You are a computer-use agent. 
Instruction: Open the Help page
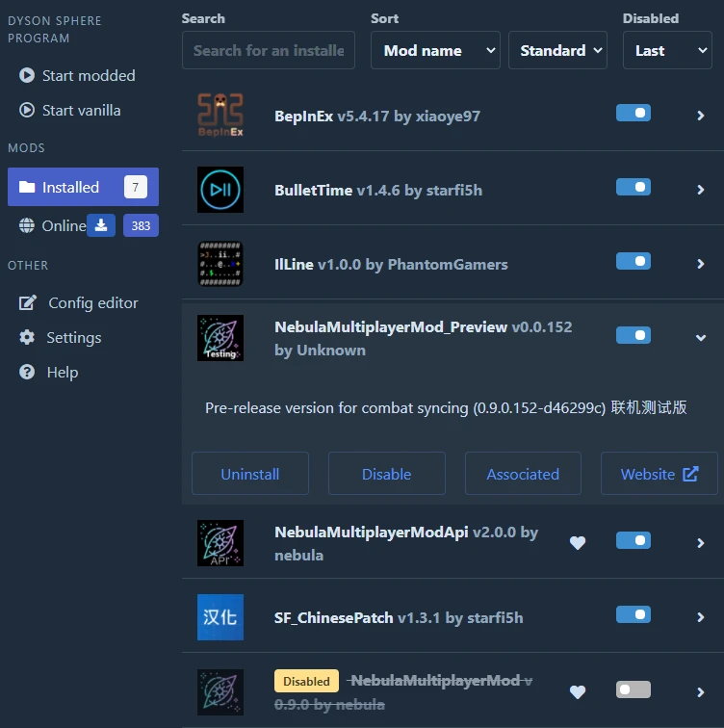tap(48, 372)
